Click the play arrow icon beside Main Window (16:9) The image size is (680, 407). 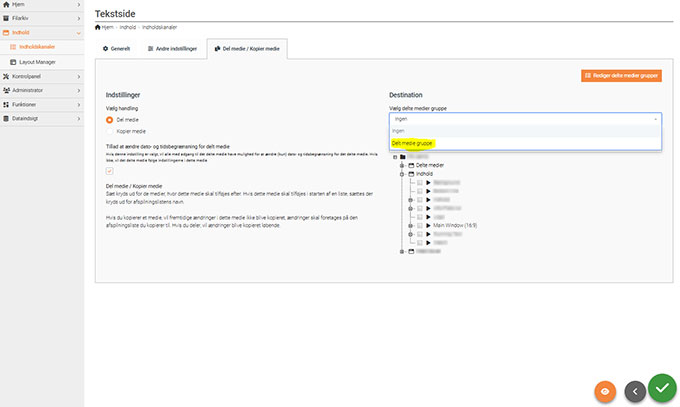(x=428, y=226)
